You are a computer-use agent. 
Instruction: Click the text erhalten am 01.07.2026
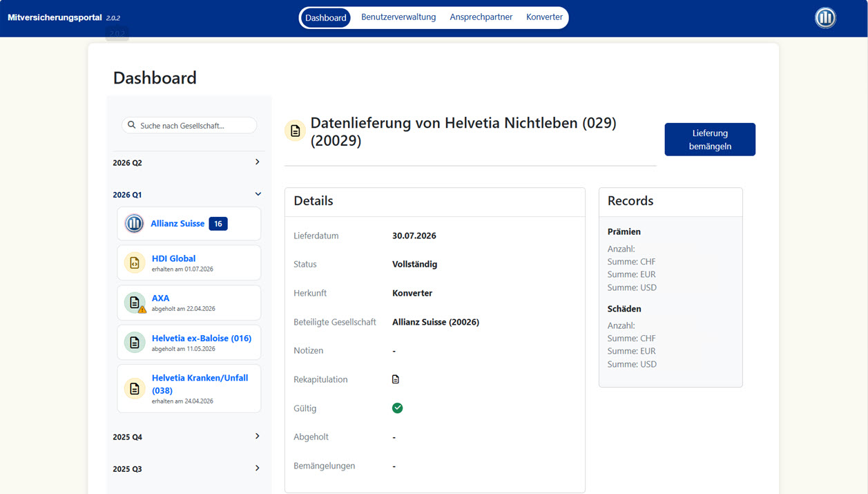[182, 269]
